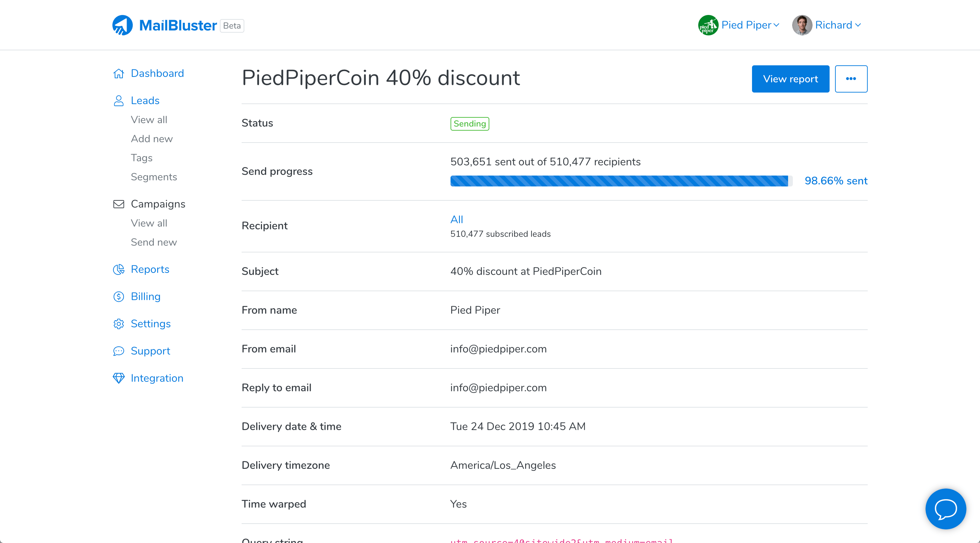980x543 pixels.
Task: Click the Reports pie chart icon
Action: click(x=119, y=269)
